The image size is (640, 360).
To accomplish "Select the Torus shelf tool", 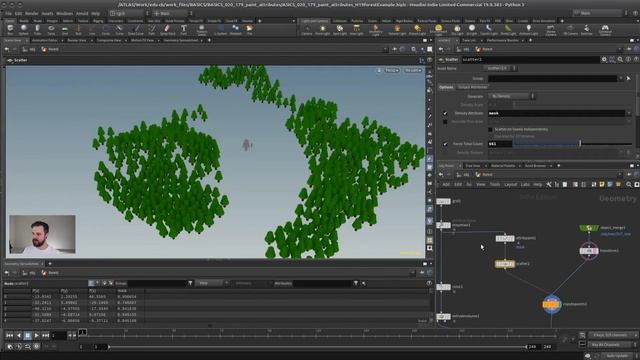I will [51, 29].
